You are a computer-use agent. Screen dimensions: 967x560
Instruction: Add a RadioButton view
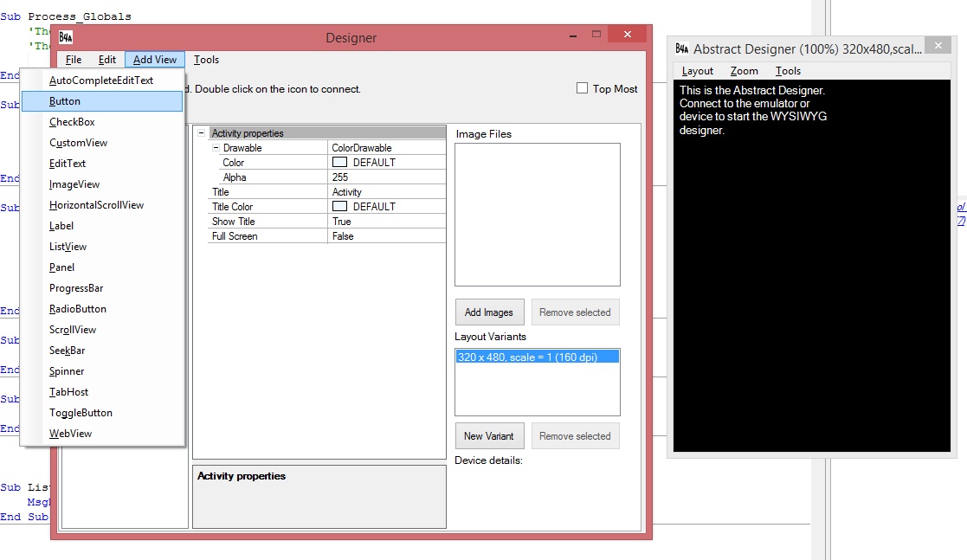tap(102, 309)
